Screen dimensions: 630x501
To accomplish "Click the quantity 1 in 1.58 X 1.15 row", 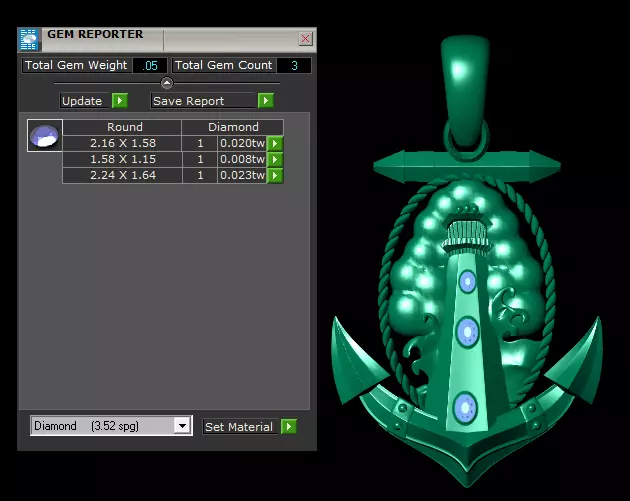I will click(200, 160).
